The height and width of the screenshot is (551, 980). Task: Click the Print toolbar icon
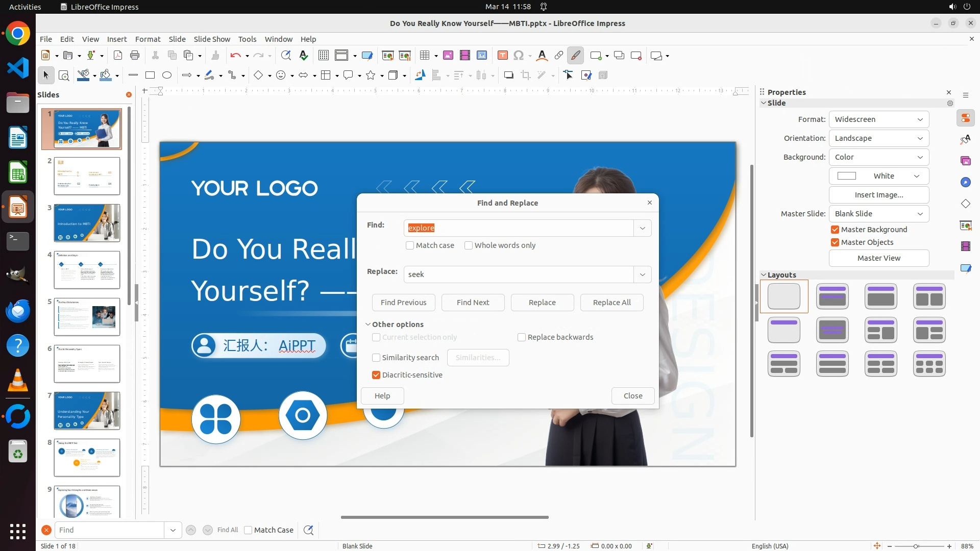135,56
